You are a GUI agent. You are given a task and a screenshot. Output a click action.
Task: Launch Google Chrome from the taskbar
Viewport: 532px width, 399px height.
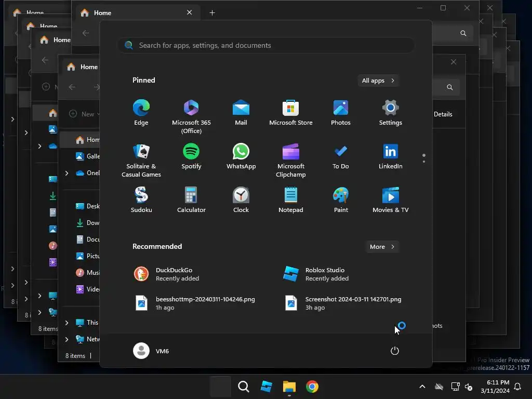coord(312,387)
